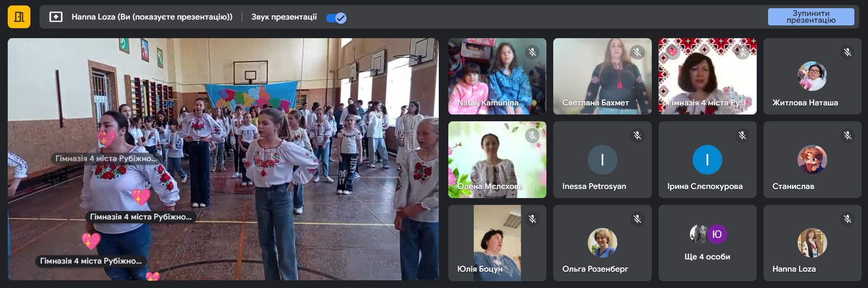Click muted mic icon on Natalj Kamunina tile

(x=532, y=52)
